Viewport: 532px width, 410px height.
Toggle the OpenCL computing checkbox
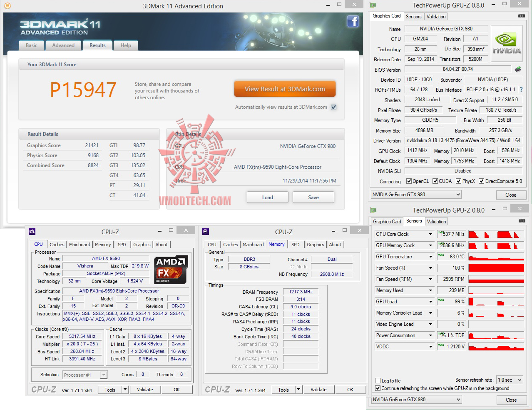409,181
